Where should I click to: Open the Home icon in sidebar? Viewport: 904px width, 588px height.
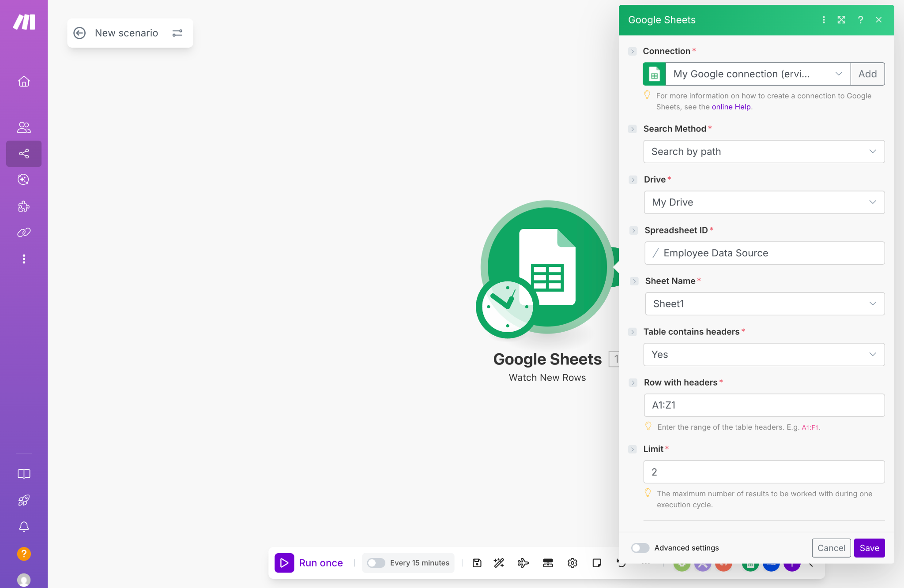[24, 81]
